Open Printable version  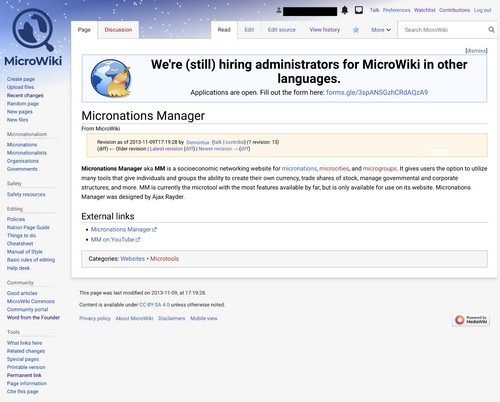26,367
